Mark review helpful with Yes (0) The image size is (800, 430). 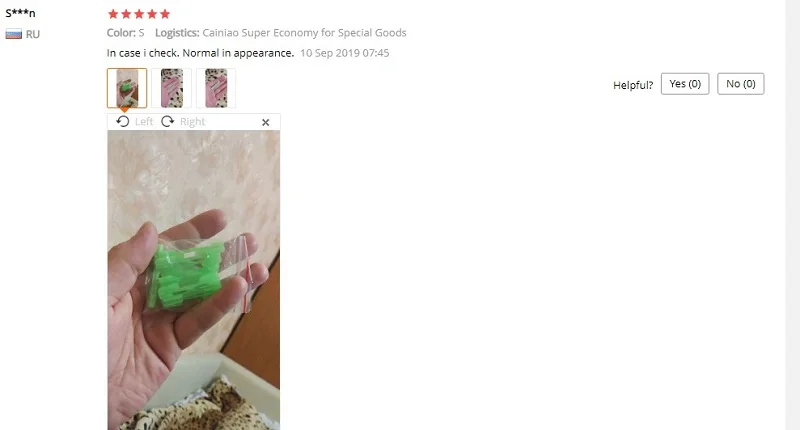pos(685,84)
